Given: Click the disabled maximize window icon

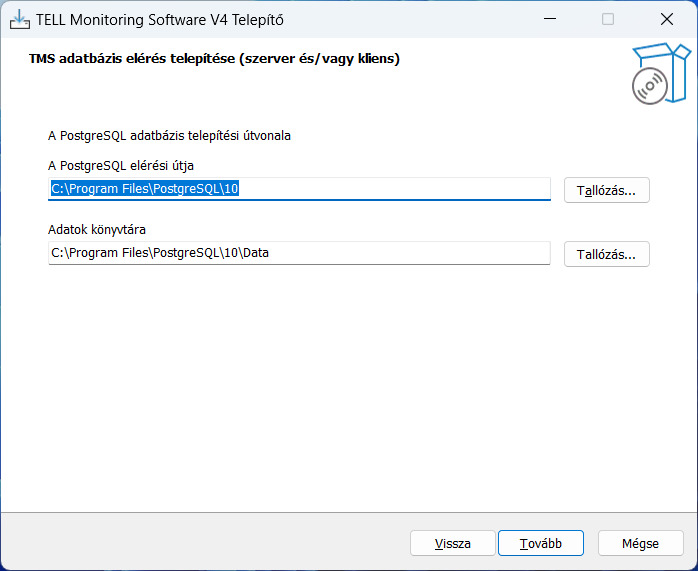Looking at the screenshot, I should [x=608, y=19].
